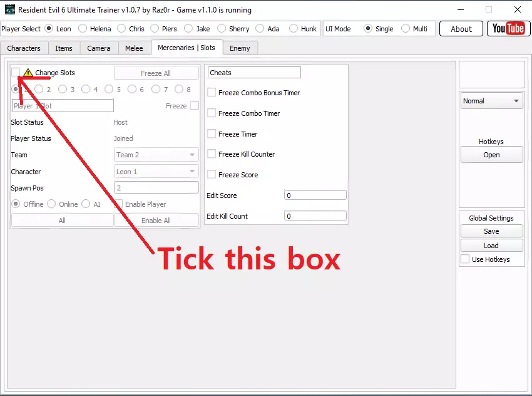Select Chris radio button
The height and width of the screenshot is (396, 532).
tap(121, 29)
